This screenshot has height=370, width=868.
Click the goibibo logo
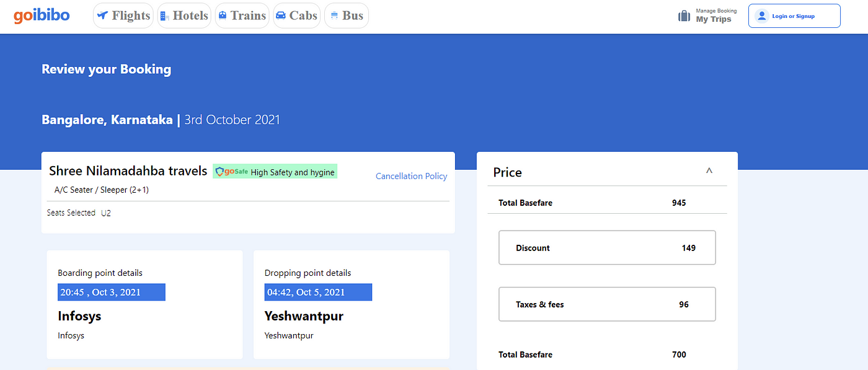(42, 15)
